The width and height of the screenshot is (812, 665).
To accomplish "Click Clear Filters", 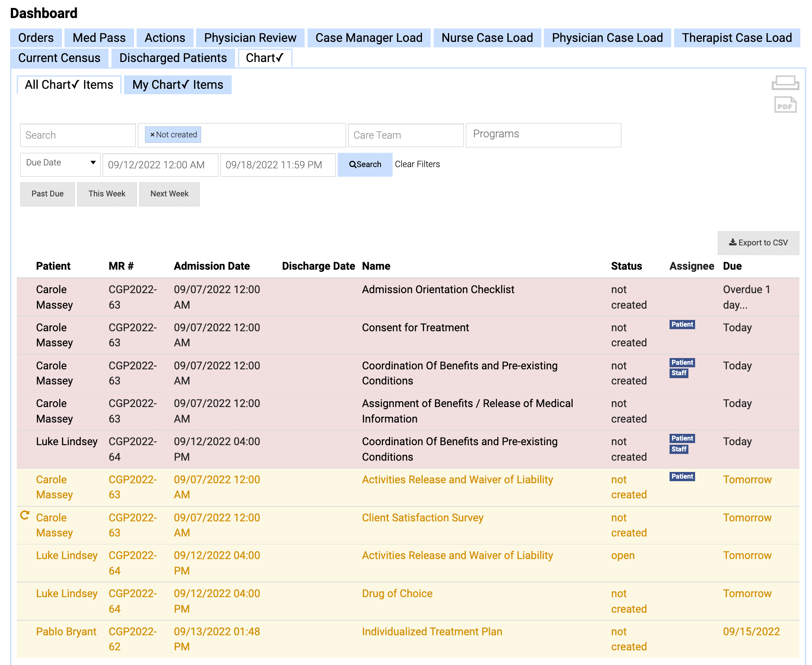I will pos(417,164).
